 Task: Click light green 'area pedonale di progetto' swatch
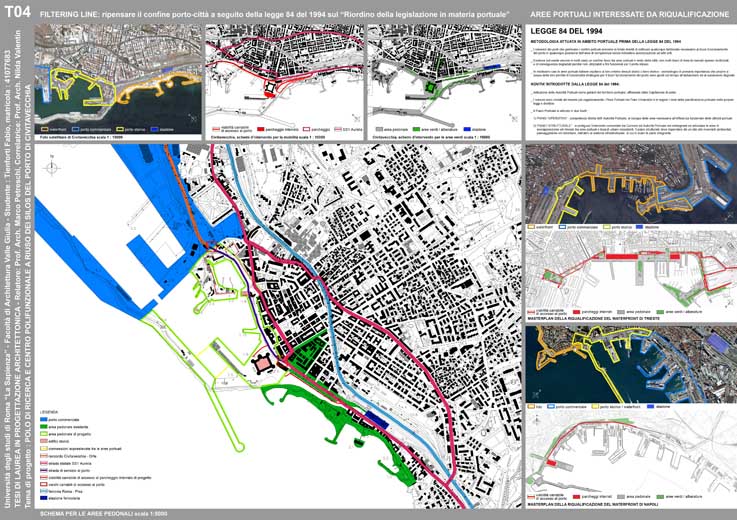pos(44,434)
